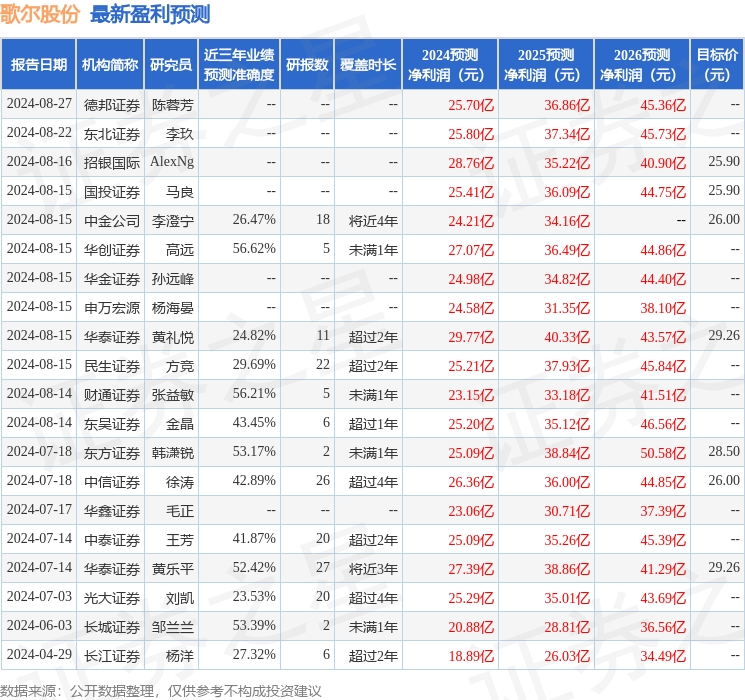Click the 2025预测净利润 column header

tap(546, 65)
